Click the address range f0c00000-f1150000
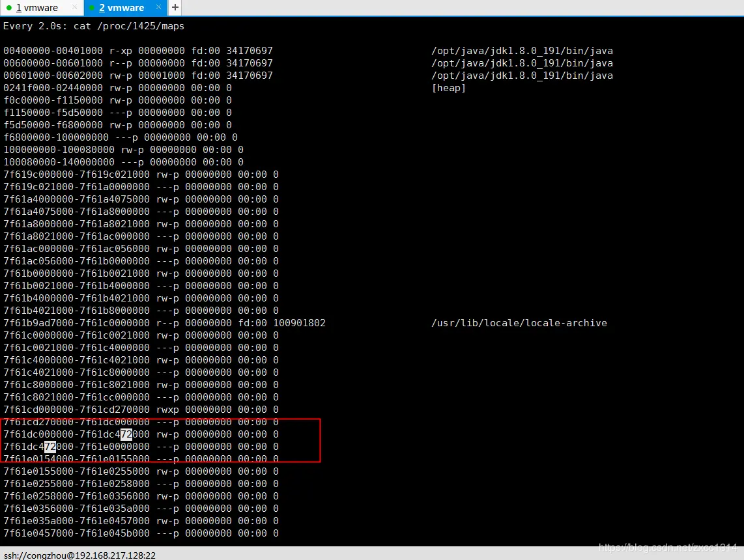The width and height of the screenshot is (744, 560). pos(53,100)
